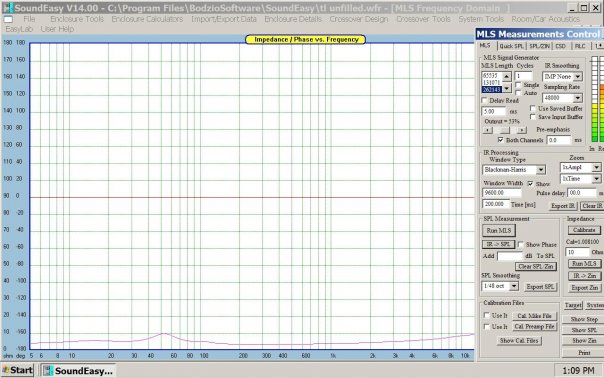The width and height of the screenshot is (604, 378).
Task: Open the Enclosure Calculators menu
Action: pos(148,19)
